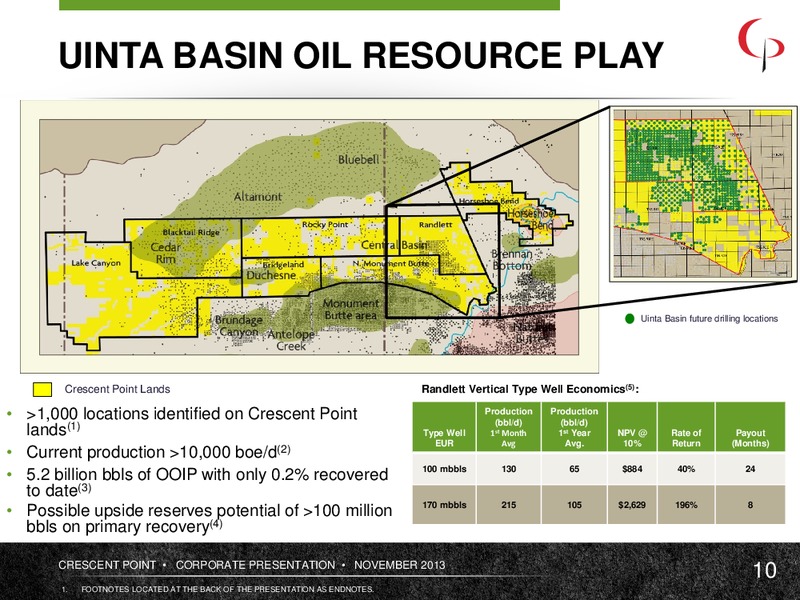Click the '5.2 billion bbls of OOIP' bullet
This screenshot has height=600, width=800.
[207, 482]
